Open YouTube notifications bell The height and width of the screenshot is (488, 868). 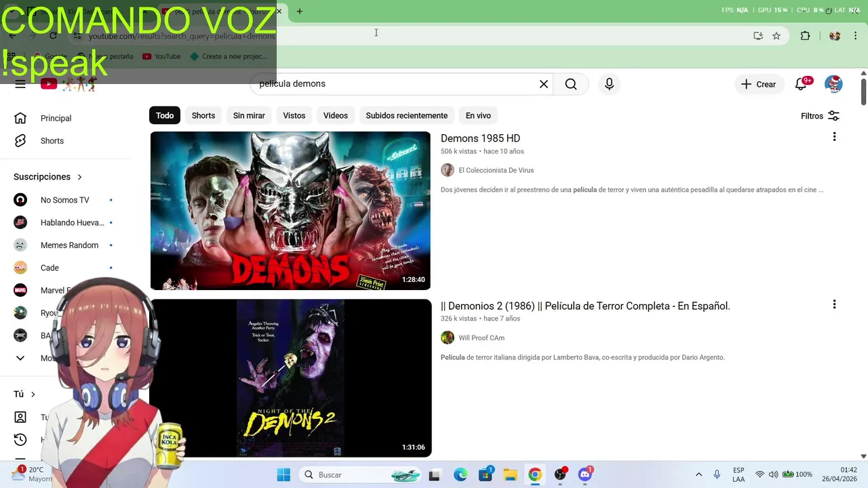click(x=801, y=84)
